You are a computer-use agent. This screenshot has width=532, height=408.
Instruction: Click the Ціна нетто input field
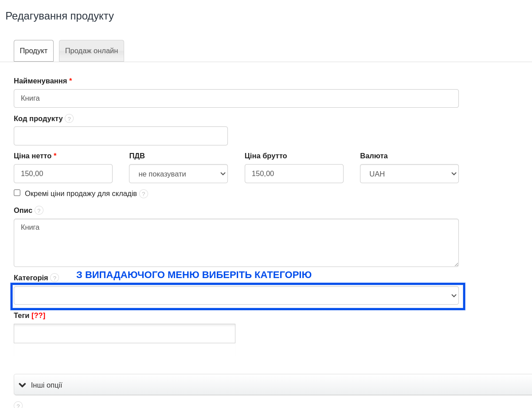63,174
